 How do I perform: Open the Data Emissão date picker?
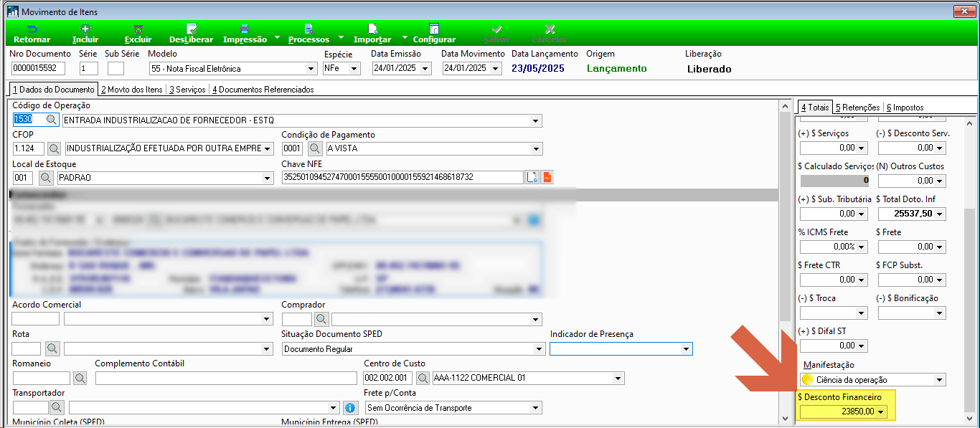[425, 69]
